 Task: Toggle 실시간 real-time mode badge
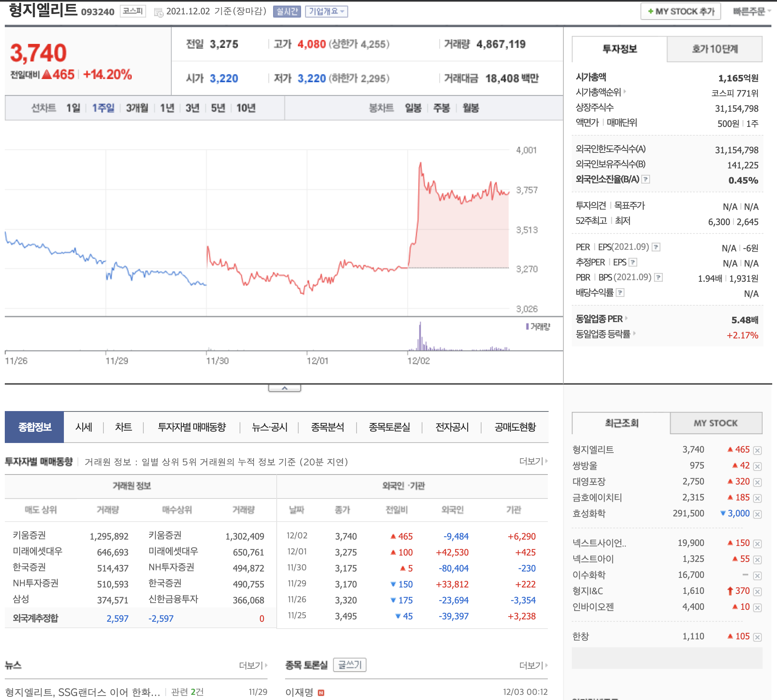[287, 12]
